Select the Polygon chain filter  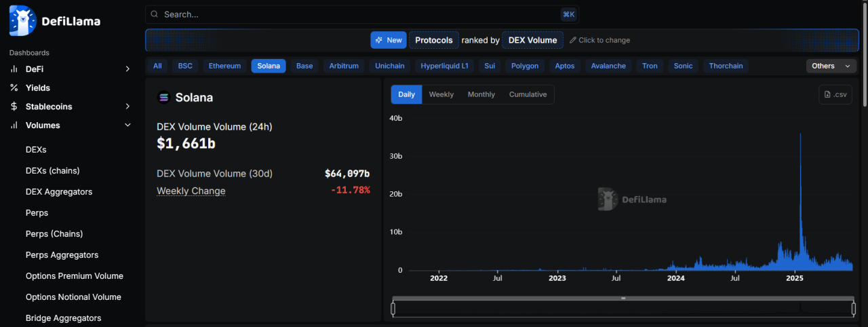coord(525,66)
